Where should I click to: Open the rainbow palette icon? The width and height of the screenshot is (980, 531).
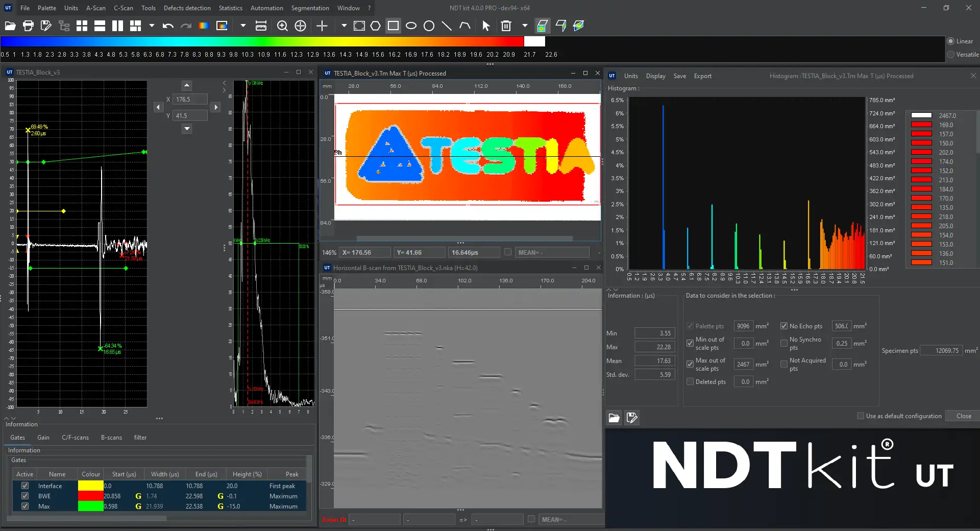(x=204, y=26)
